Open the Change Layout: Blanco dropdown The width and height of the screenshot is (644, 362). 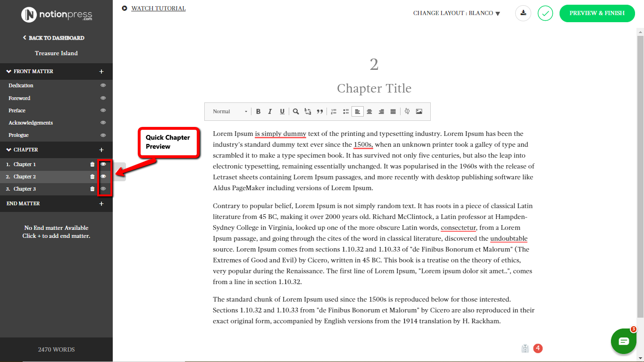click(x=456, y=13)
